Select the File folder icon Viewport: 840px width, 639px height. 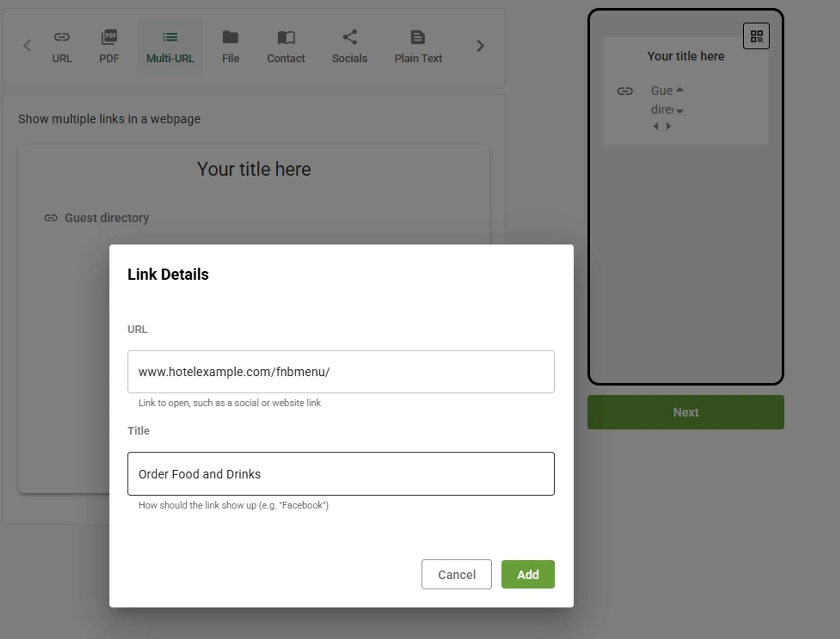tap(231, 37)
